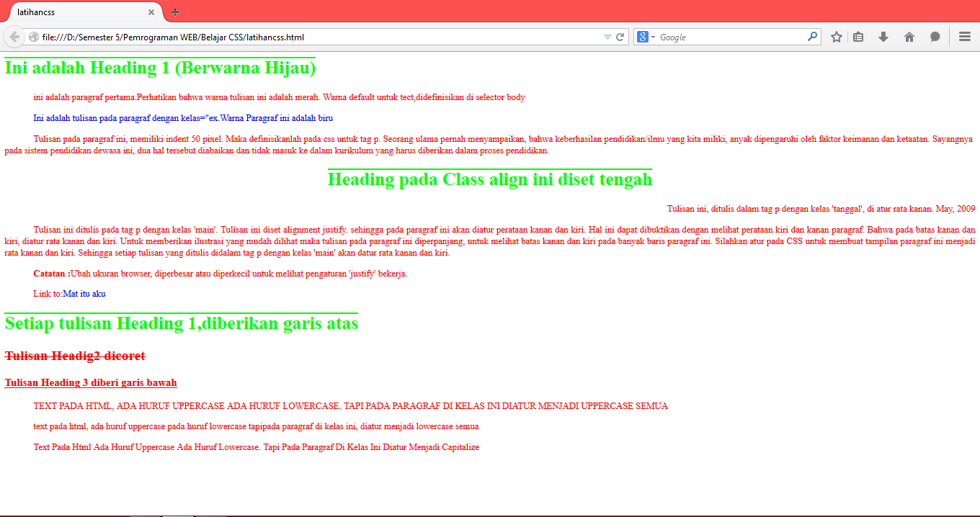Open the Firefox hamburger menu
Screen dimensions: 980x517
click(963, 36)
